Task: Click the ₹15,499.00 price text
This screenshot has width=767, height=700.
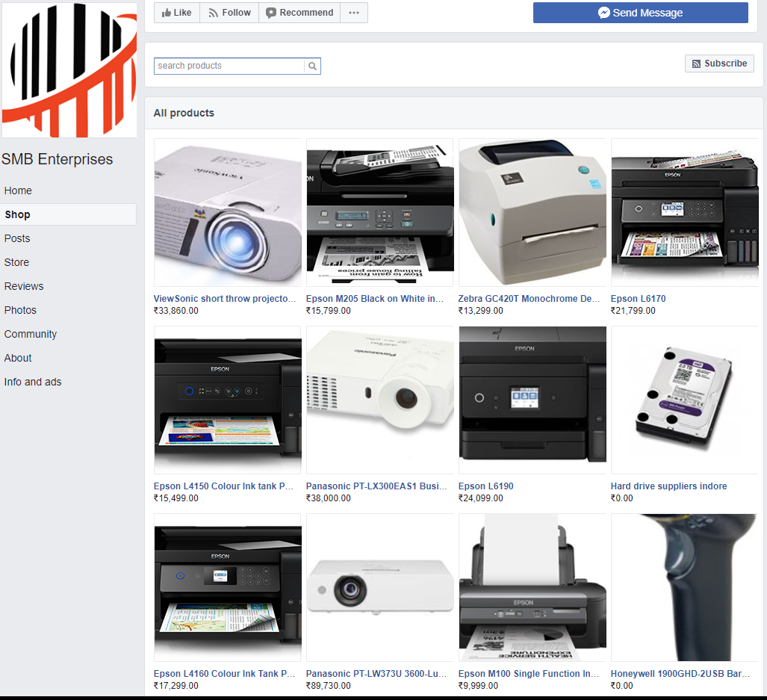Action: pos(176,498)
